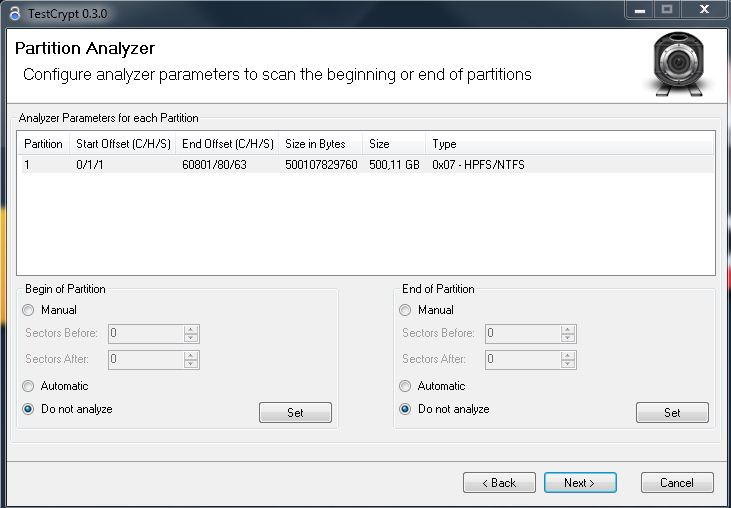The image size is (731, 508).
Task: Click Set button in Begin of Partition
Action: point(296,412)
